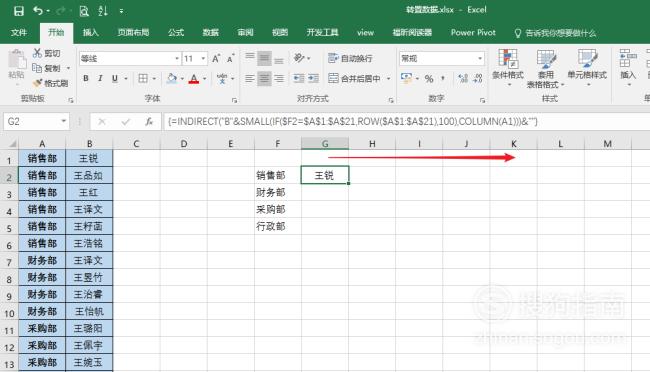Screen dimensions: 650x372
Task: Toggle underline formatting
Action: click(x=115, y=78)
